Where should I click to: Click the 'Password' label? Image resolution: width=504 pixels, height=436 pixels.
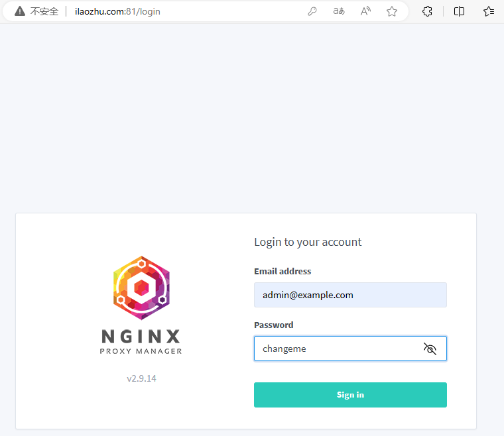coord(273,325)
